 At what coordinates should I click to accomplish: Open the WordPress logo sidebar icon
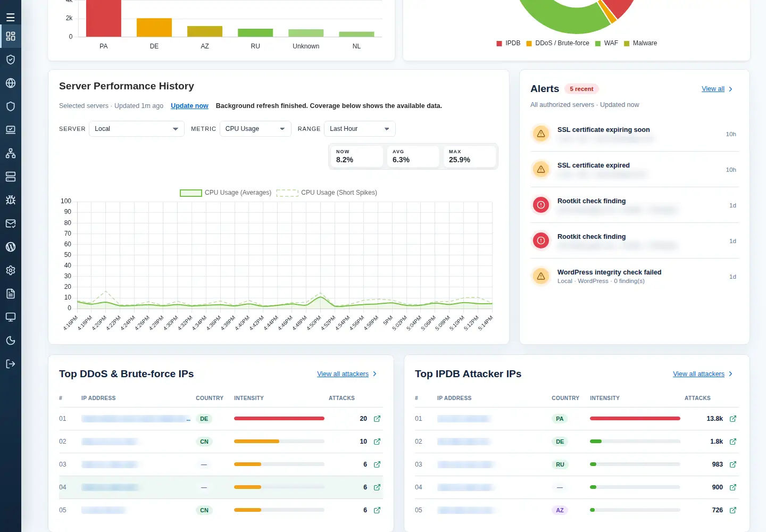[x=11, y=247]
